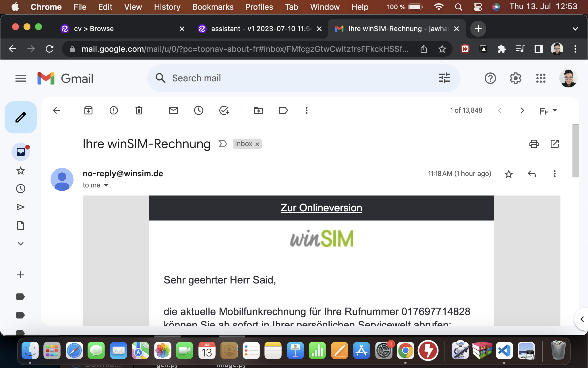588x368 pixels.
Task: Add the email to Tasks
Action: pyautogui.click(x=224, y=110)
